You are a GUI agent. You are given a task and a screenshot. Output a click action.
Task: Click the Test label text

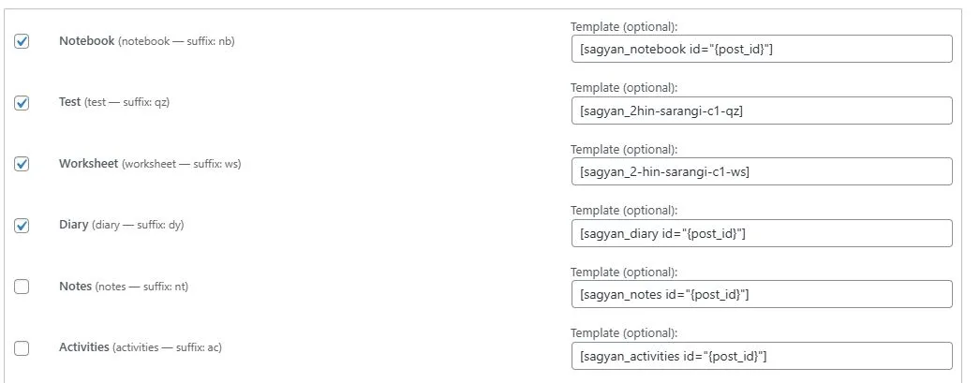click(70, 102)
